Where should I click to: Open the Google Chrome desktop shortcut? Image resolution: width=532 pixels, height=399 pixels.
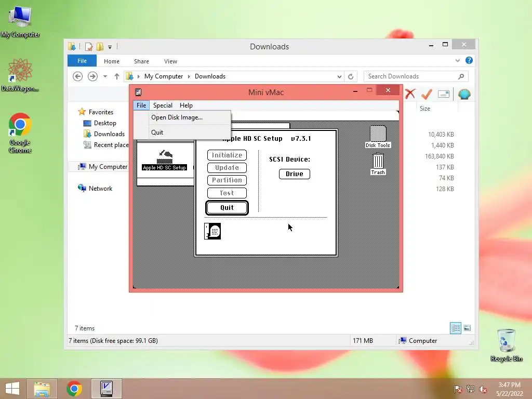click(x=20, y=133)
